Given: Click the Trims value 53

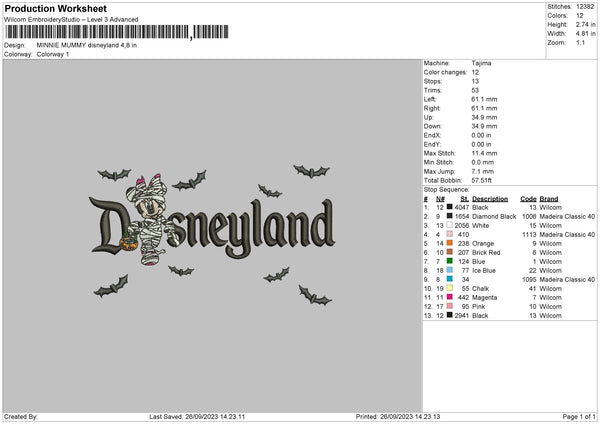Looking at the screenshot, I should pos(475,90).
